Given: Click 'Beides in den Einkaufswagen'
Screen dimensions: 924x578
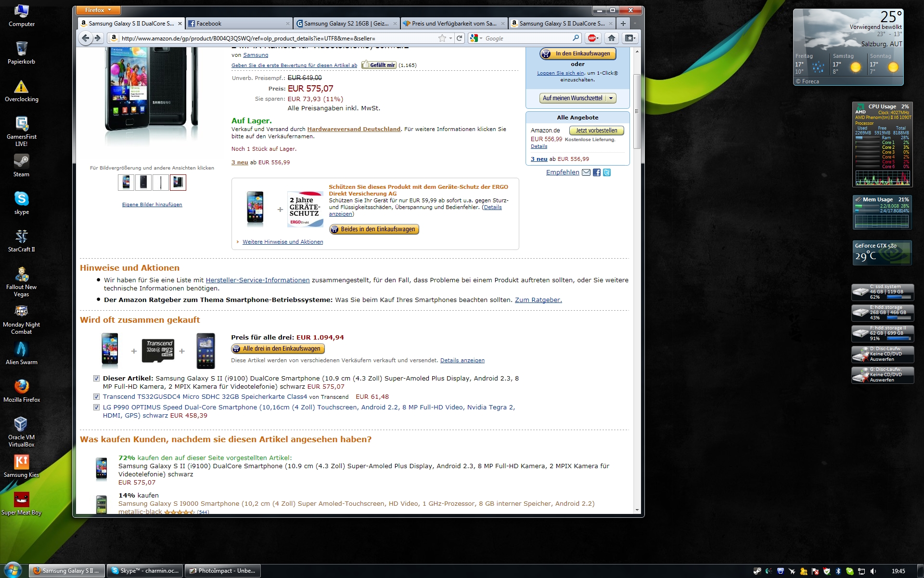Looking at the screenshot, I should [374, 229].
